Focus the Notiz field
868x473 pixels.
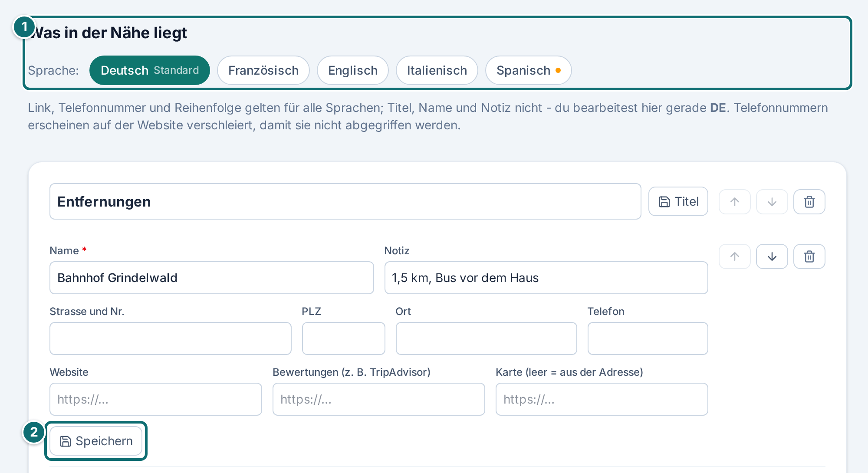click(x=546, y=278)
